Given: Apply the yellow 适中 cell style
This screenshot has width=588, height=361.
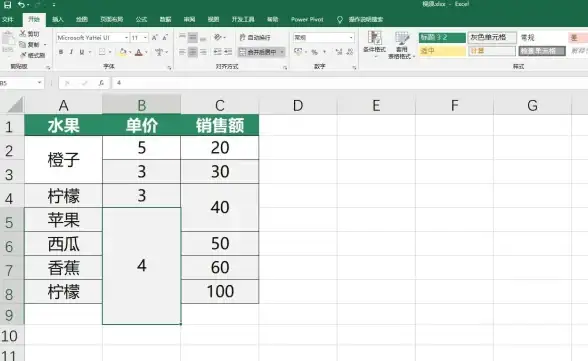Looking at the screenshot, I should 442,51.
